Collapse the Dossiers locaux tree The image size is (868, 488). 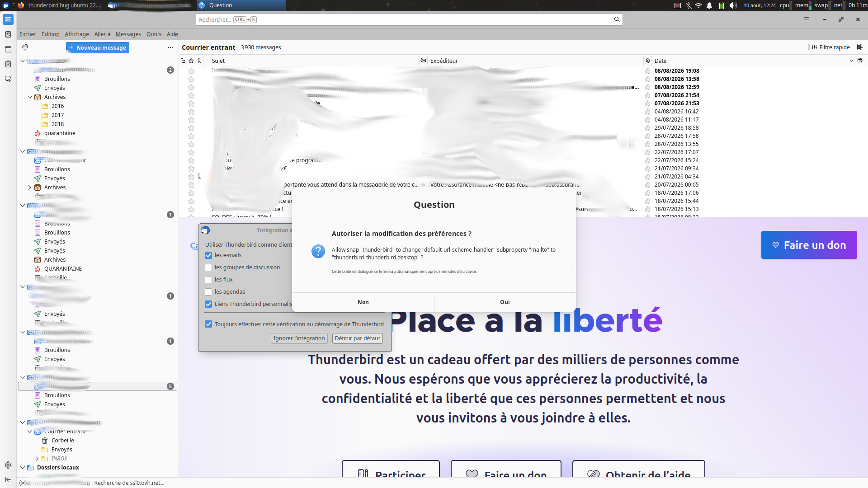coord(23,468)
